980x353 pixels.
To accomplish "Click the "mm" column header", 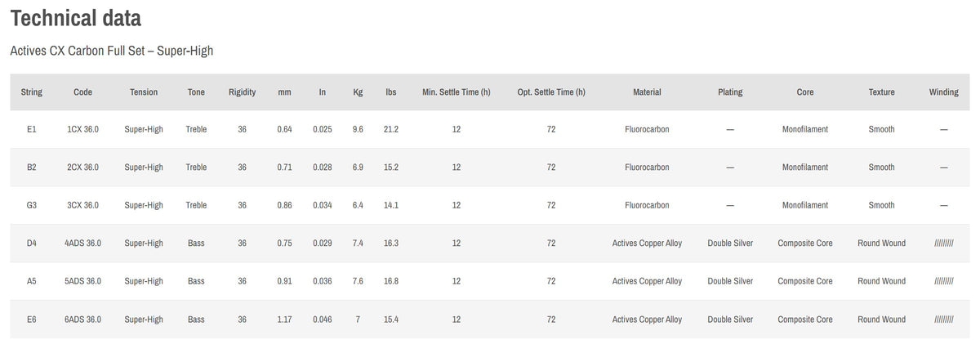I will tap(284, 92).
